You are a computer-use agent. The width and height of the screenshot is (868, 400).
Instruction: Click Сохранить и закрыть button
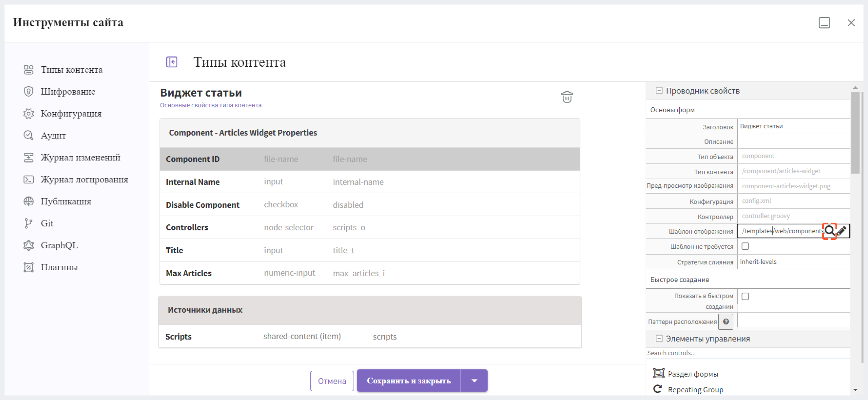(x=409, y=380)
